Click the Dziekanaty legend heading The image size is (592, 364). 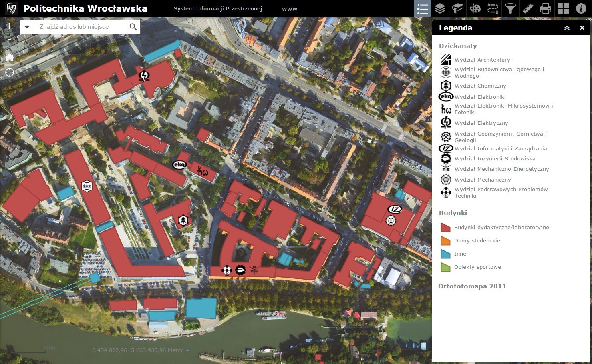(x=458, y=46)
